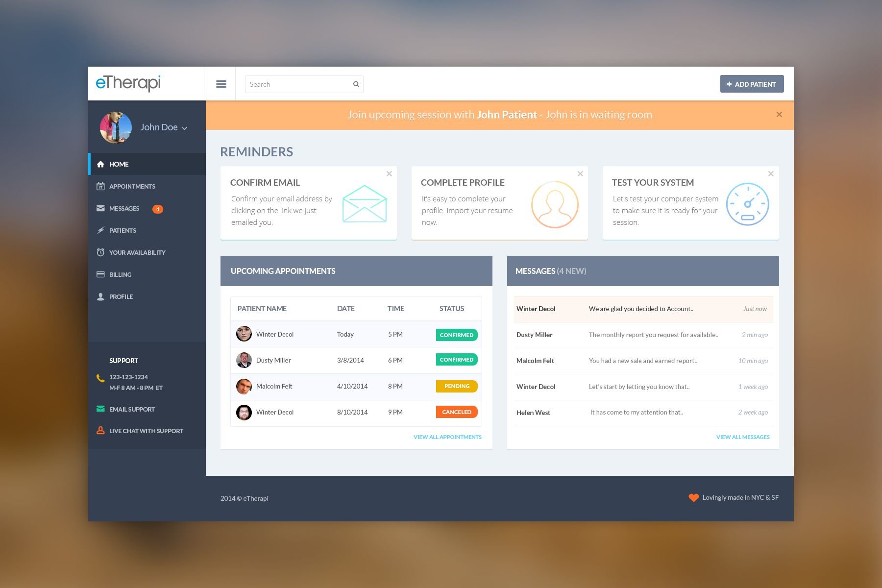The height and width of the screenshot is (588, 882).
Task: Click the Add Patient button
Action: click(x=752, y=84)
